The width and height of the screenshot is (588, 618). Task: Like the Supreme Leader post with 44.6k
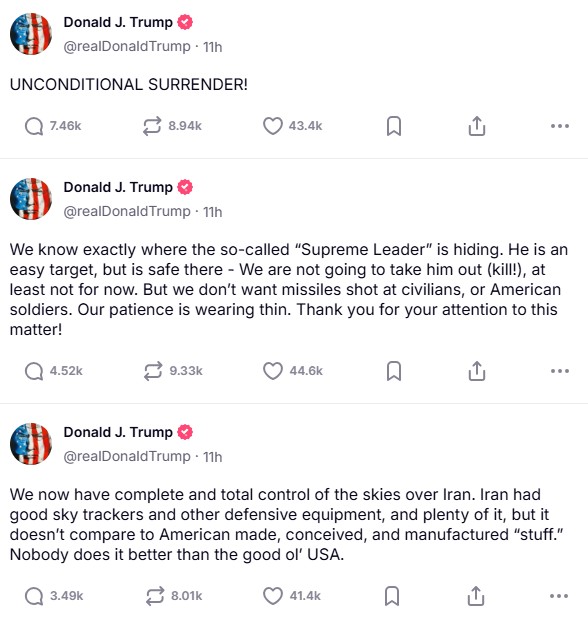pos(273,371)
